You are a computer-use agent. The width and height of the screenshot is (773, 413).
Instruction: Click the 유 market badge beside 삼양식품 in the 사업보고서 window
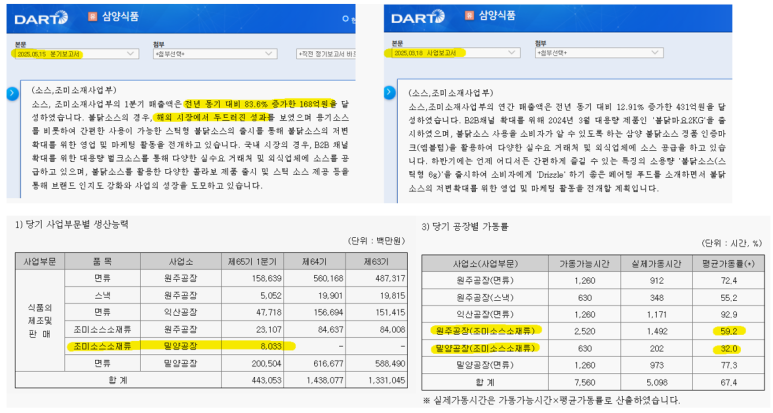tap(469, 16)
